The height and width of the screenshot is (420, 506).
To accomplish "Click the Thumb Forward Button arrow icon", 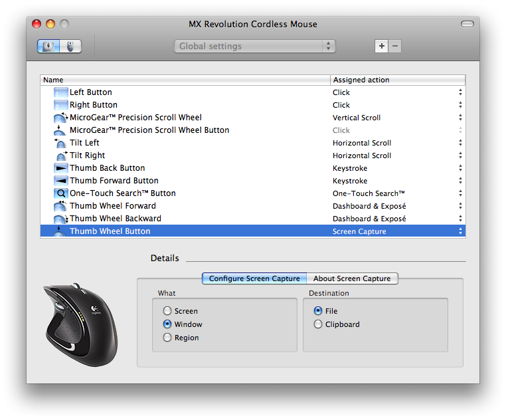I will click(x=60, y=181).
